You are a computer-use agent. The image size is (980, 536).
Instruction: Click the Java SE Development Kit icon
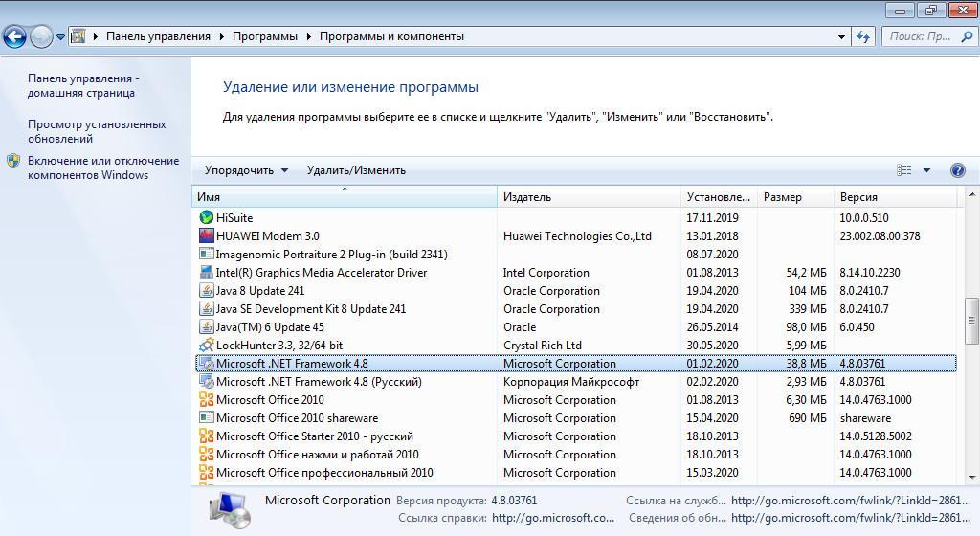click(x=207, y=308)
